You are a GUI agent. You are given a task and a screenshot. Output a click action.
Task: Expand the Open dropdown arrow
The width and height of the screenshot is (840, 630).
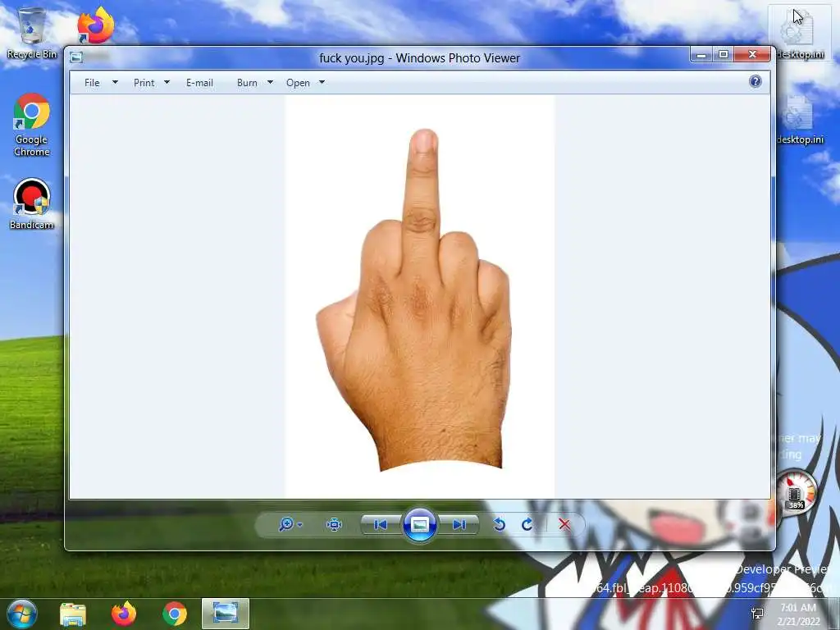tap(322, 83)
